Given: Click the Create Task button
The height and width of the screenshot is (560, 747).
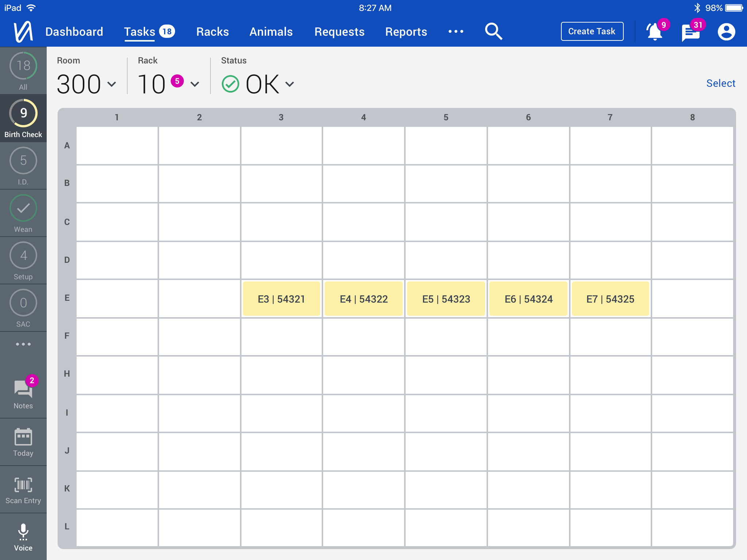Looking at the screenshot, I should coord(592,31).
